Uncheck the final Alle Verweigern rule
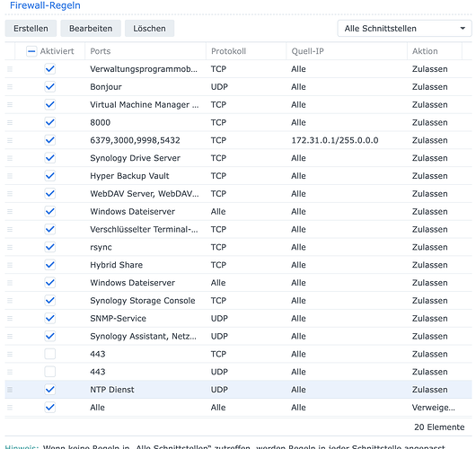This screenshot has height=449, width=476. 50,408
